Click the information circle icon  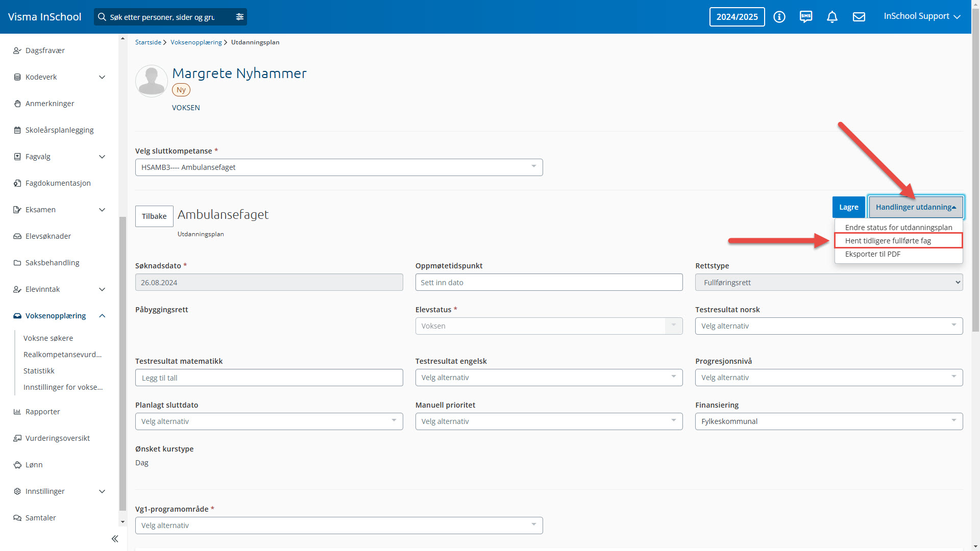(779, 17)
